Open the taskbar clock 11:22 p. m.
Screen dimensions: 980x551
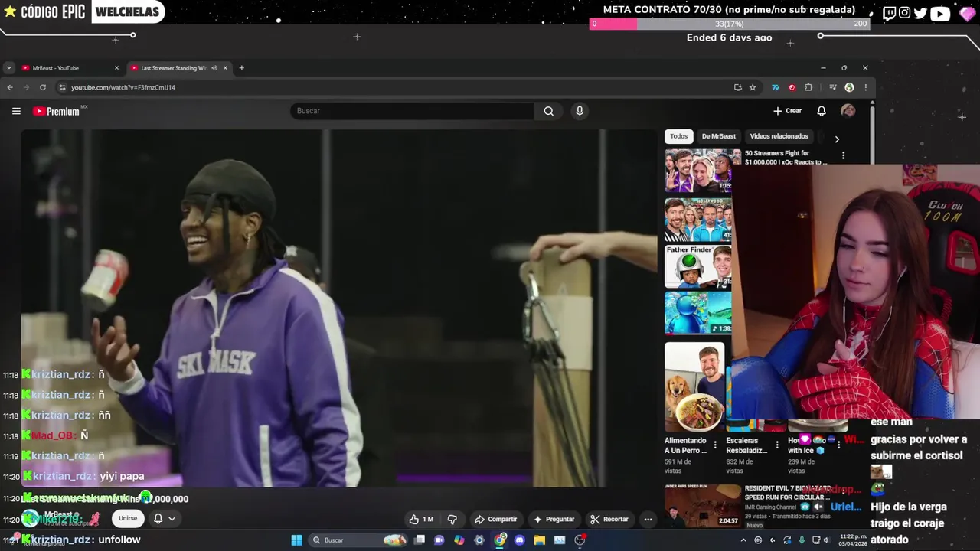tap(853, 540)
